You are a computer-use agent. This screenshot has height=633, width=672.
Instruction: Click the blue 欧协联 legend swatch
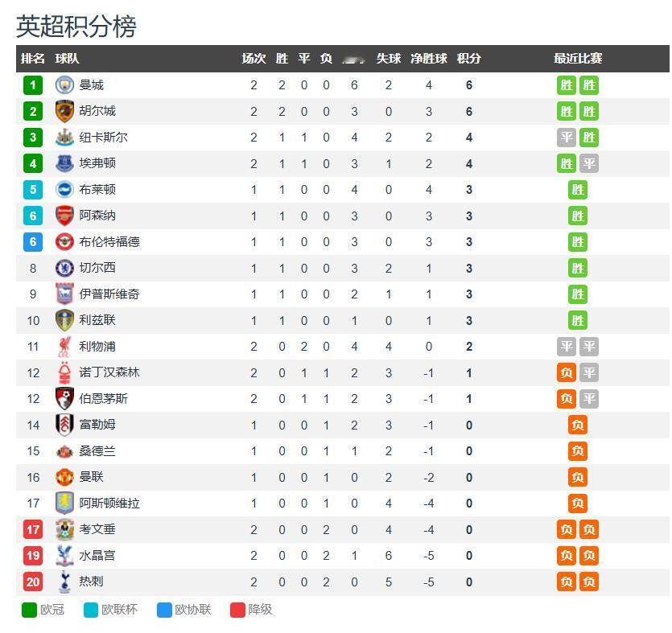click(x=164, y=610)
